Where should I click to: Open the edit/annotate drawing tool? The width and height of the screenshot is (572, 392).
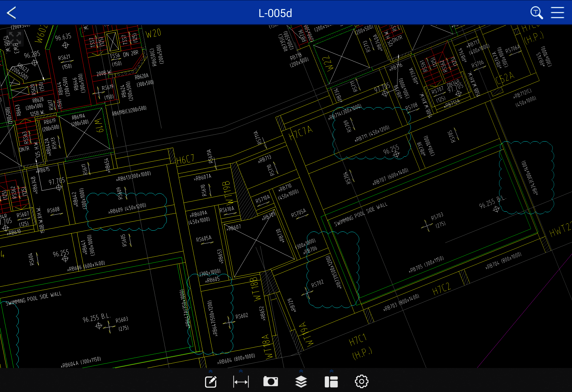click(x=211, y=382)
